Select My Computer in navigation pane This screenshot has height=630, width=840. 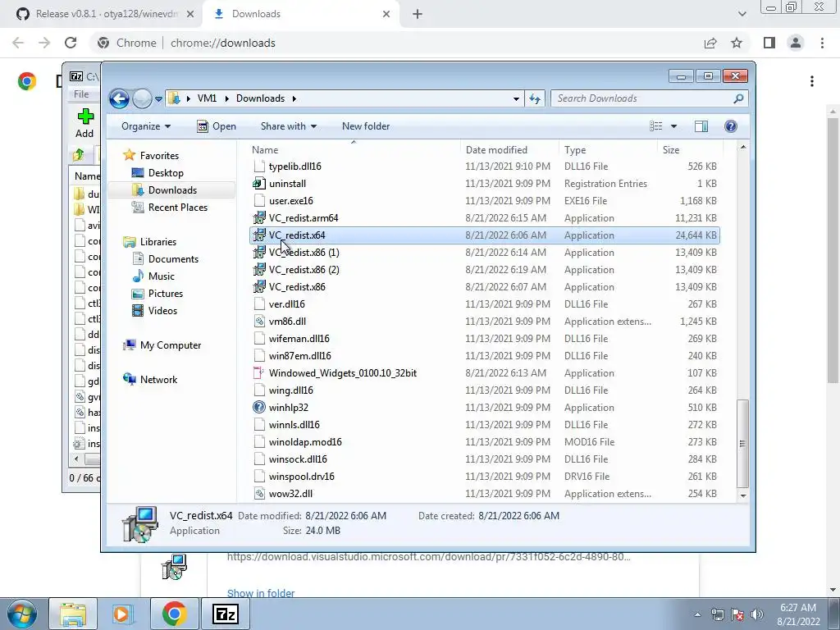[171, 345]
